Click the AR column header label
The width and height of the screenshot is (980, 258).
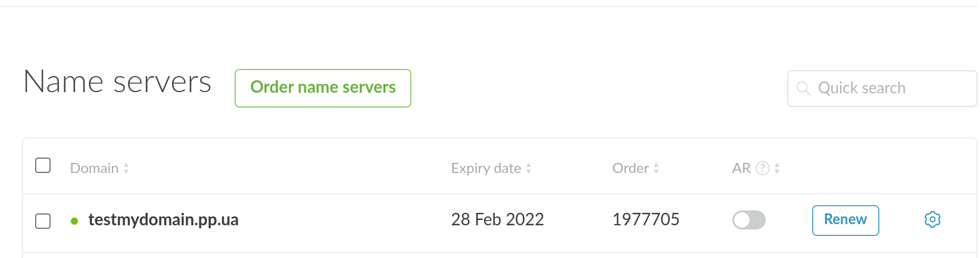coord(741,169)
